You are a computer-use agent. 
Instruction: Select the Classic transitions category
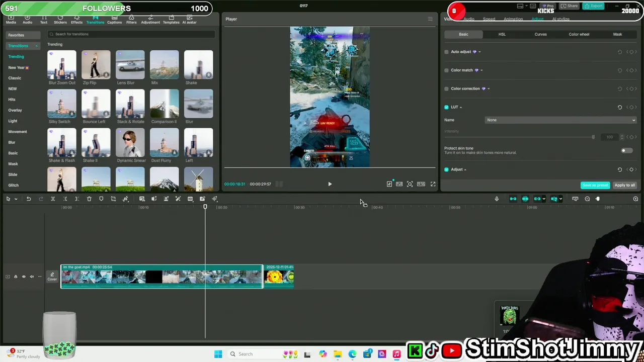point(15,78)
